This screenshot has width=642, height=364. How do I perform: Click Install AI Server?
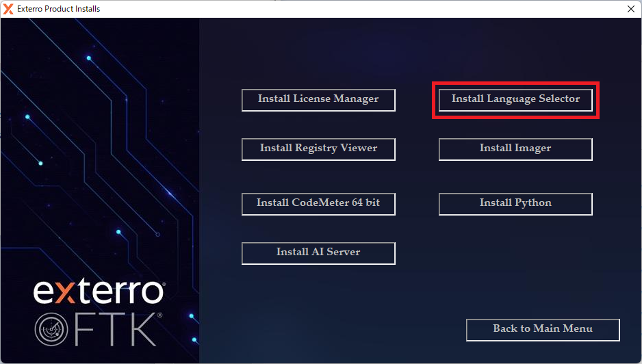(x=318, y=253)
